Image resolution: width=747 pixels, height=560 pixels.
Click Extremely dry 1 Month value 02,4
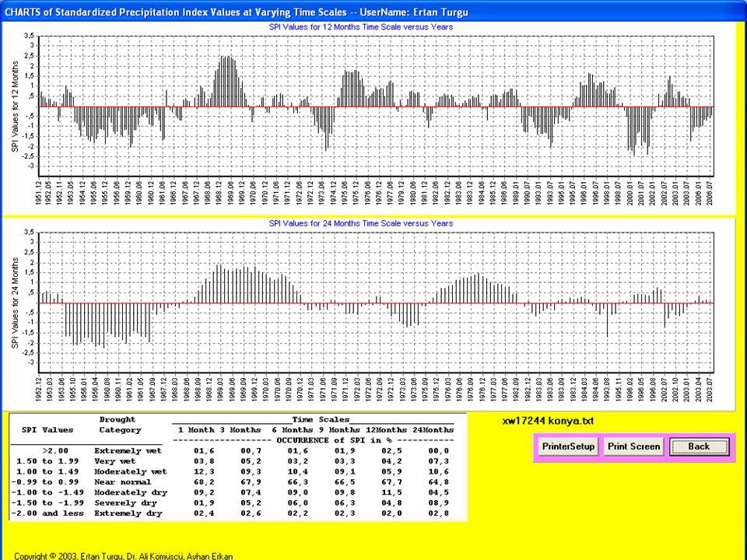click(x=205, y=514)
